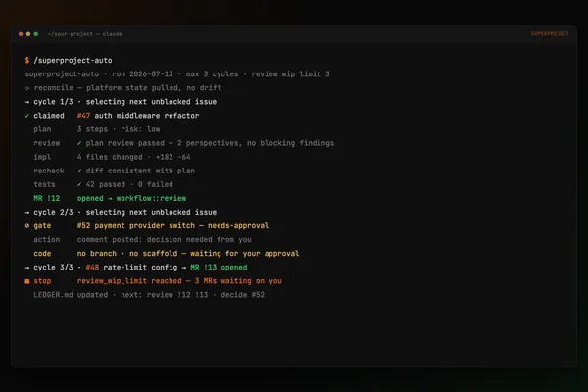588x392 pixels.
Task: Click the orange dollar prompt symbol
Action: coord(27,60)
